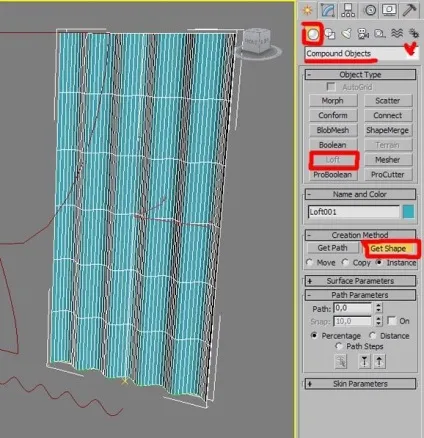Click the ViewCube in the viewport
Viewport: 424px width, 438px height.
tap(258, 42)
